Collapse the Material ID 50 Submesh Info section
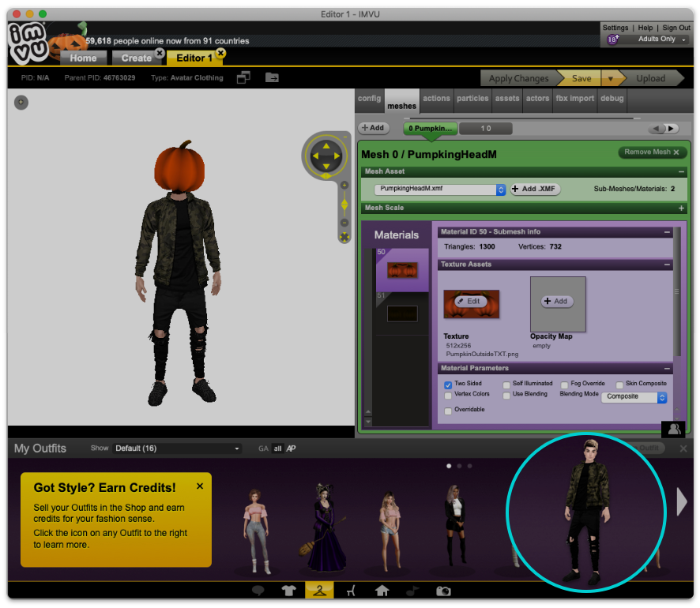Image resolution: width=700 pixels, height=608 pixels. coord(667,232)
